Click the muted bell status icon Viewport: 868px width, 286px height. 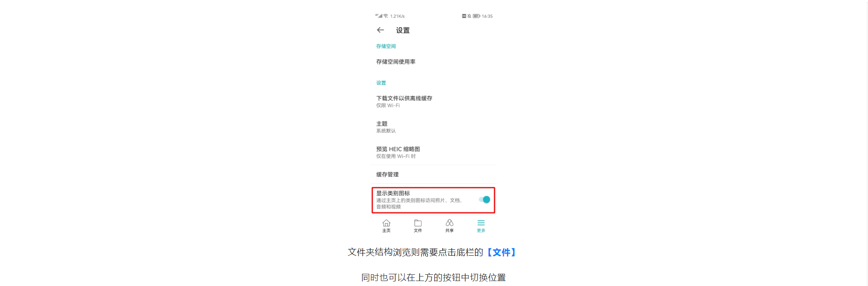point(469,16)
